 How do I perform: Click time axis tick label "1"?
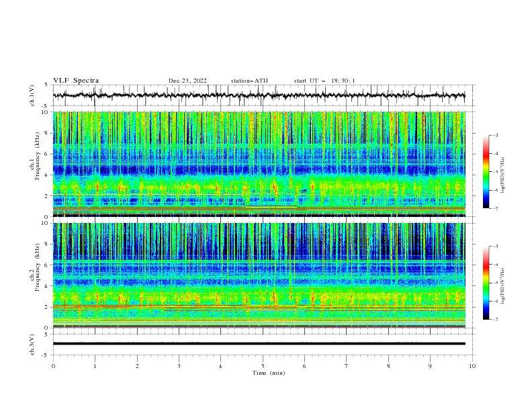[95, 366]
